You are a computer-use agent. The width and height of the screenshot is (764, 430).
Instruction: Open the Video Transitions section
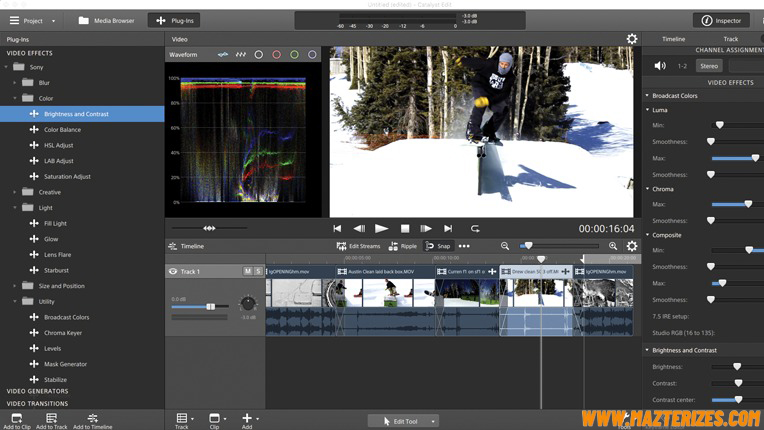click(37, 404)
